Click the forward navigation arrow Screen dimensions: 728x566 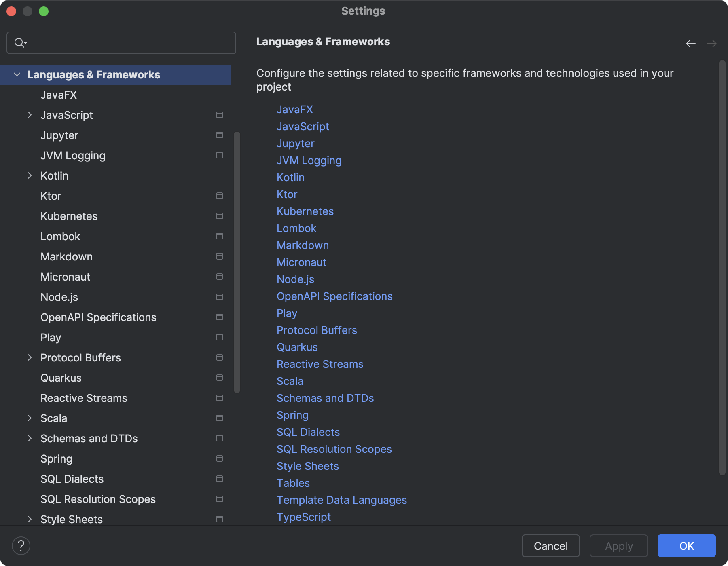coord(712,43)
